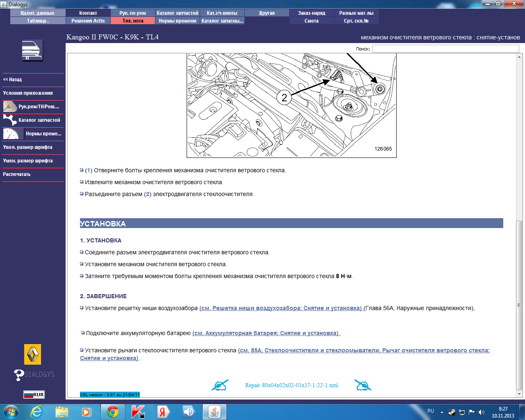Click the wiper mechanism diagram image
The height and width of the screenshot is (420, 525).
pos(292,105)
